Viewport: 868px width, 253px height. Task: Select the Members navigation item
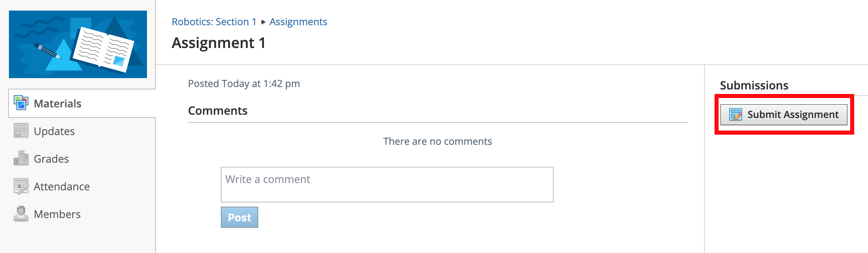[57, 214]
